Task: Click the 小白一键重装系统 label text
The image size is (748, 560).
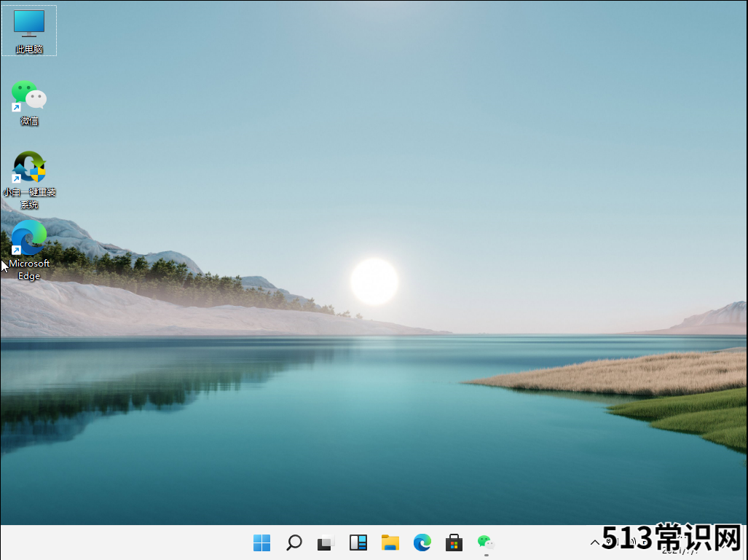Action: (29, 198)
